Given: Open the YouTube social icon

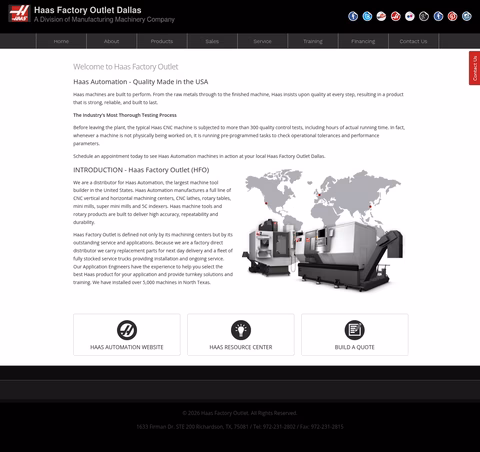Looking at the screenshot, I should 381,16.
